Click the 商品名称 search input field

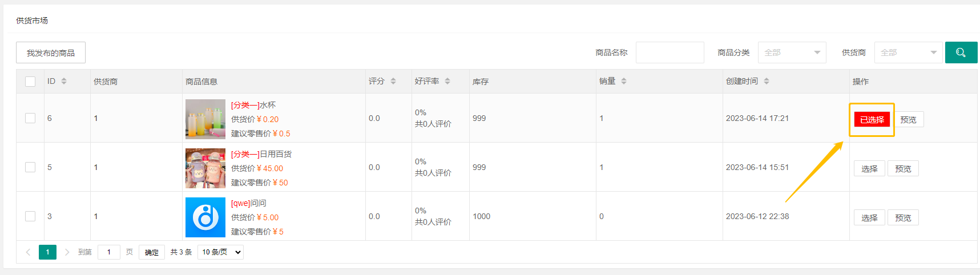pyautogui.click(x=670, y=52)
